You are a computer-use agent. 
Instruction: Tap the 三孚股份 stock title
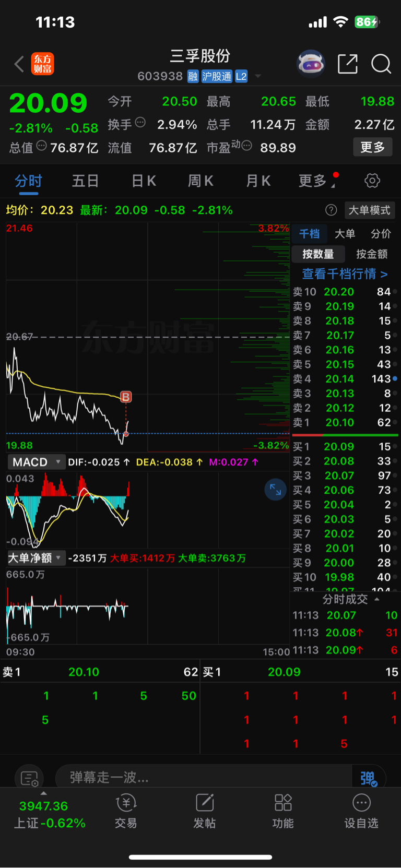pos(200,56)
